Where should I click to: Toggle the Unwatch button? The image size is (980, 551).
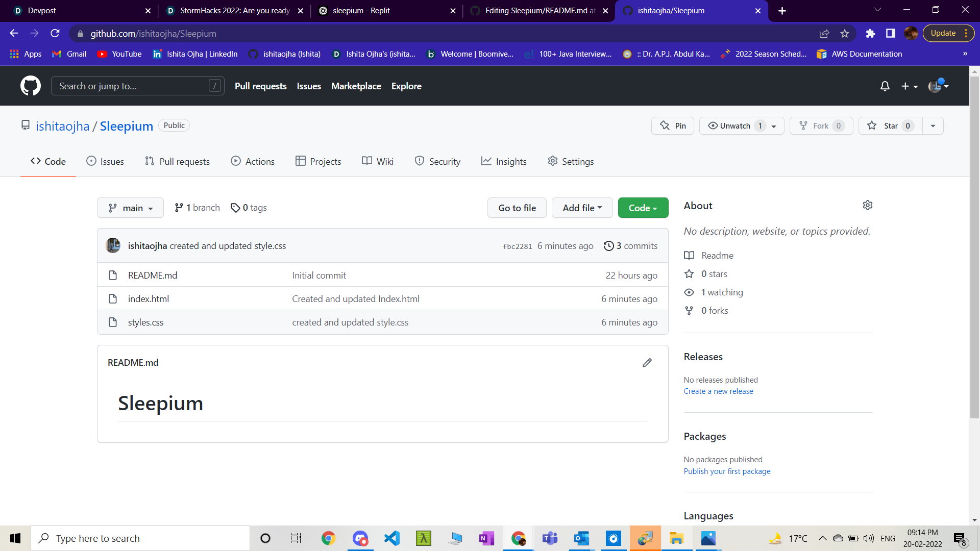[735, 126]
